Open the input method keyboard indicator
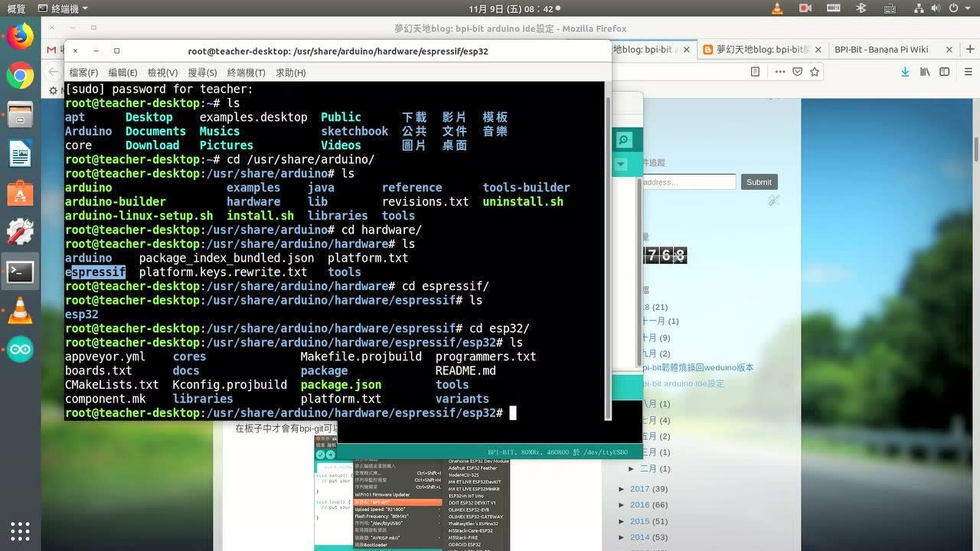 [889, 8]
